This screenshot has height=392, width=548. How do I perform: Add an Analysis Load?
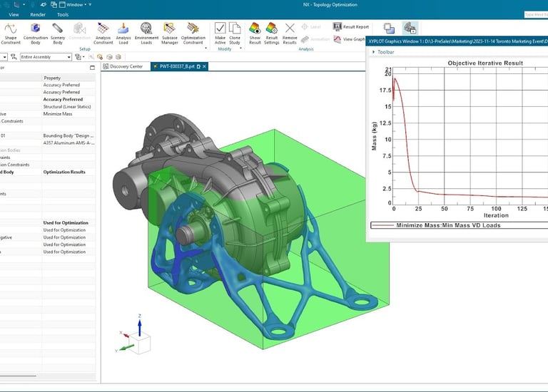coord(123,33)
